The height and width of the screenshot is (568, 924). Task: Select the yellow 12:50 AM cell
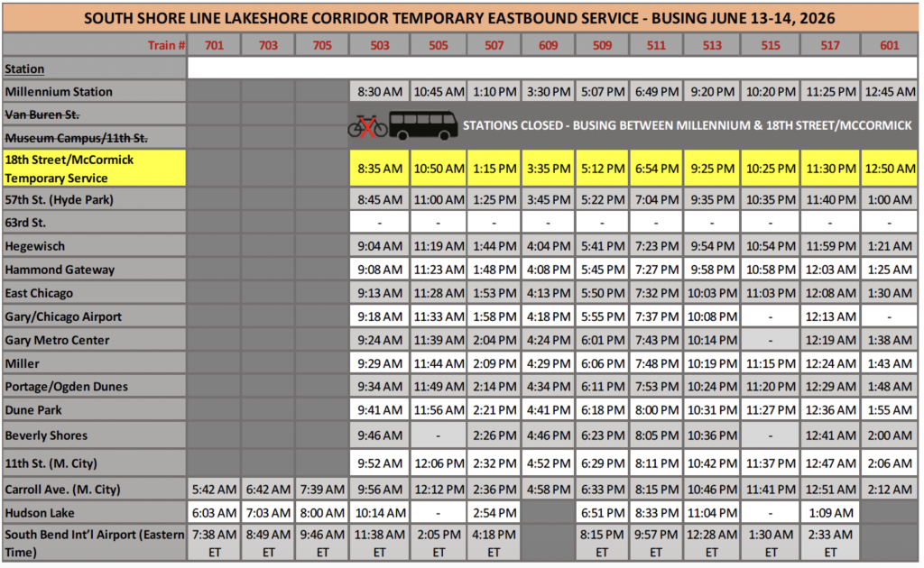(889, 169)
